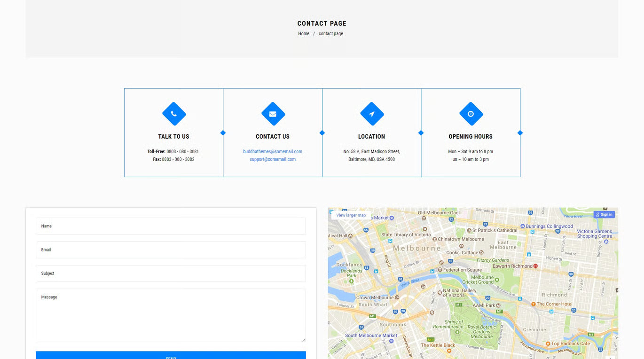Click inside the Message text area
The height and width of the screenshot is (359, 644).
pos(171,315)
